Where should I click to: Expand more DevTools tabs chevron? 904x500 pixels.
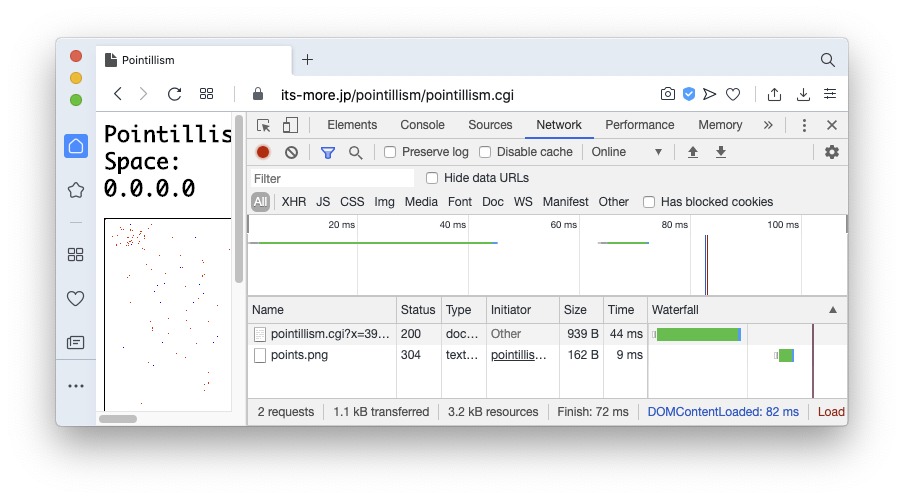[x=768, y=125]
